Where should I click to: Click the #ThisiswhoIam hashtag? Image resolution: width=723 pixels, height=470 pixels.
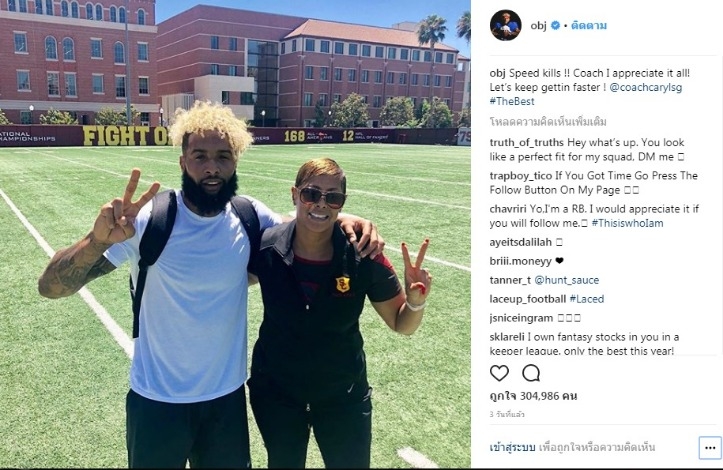tap(628, 223)
